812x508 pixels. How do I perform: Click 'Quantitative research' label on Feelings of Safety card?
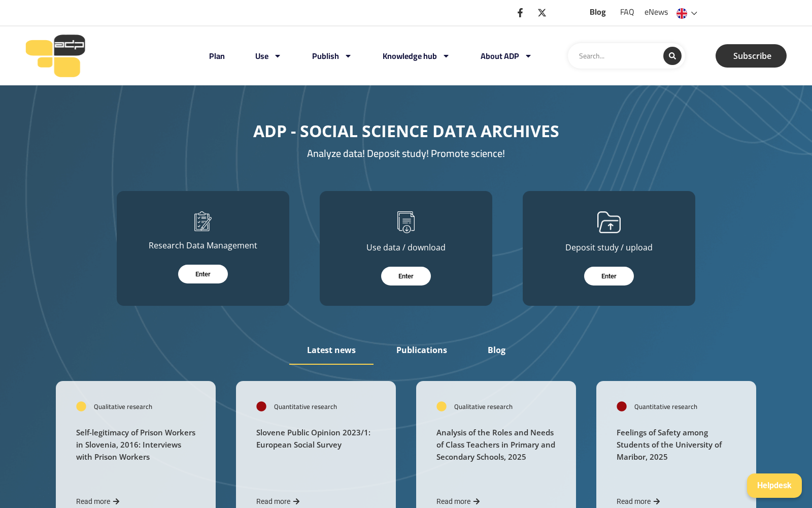666,407
